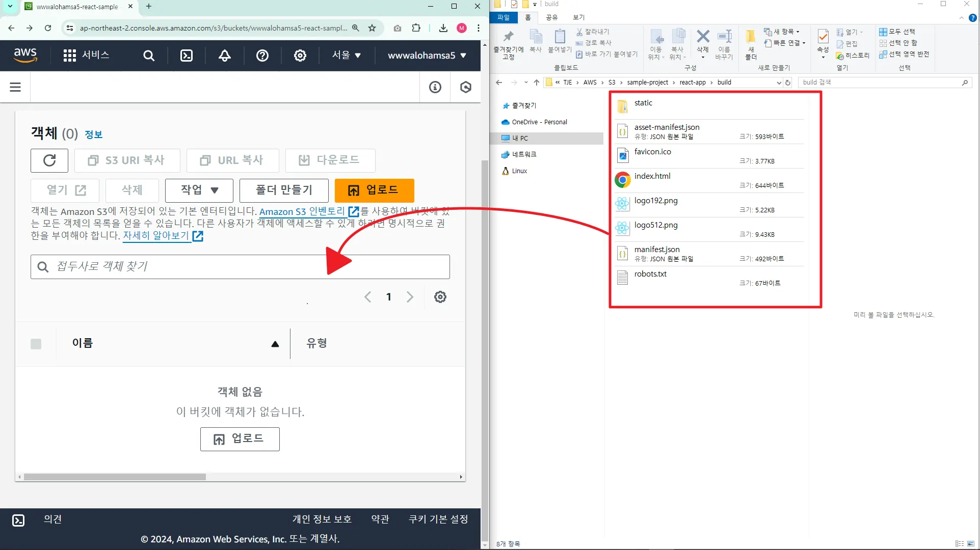Open AWS CloudShell icon in top navigation
This screenshot has width=980, height=550.
(187, 56)
